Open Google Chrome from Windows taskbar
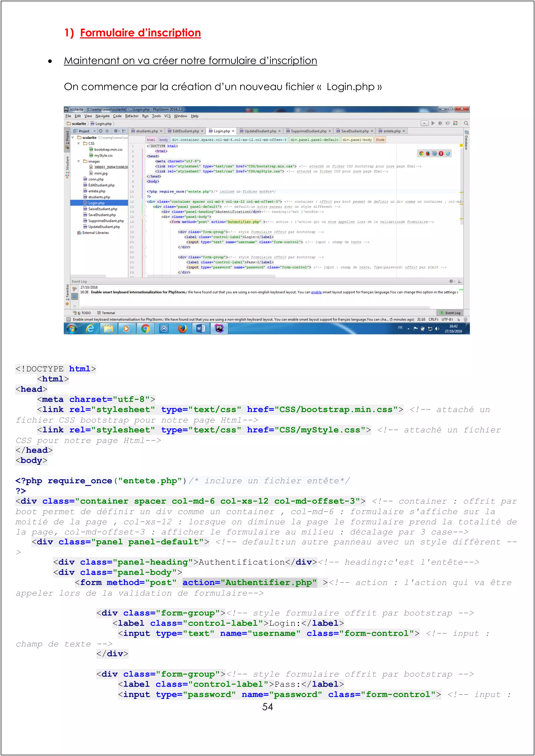Viewport: 535px width, 756px height. [x=145, y=328]
